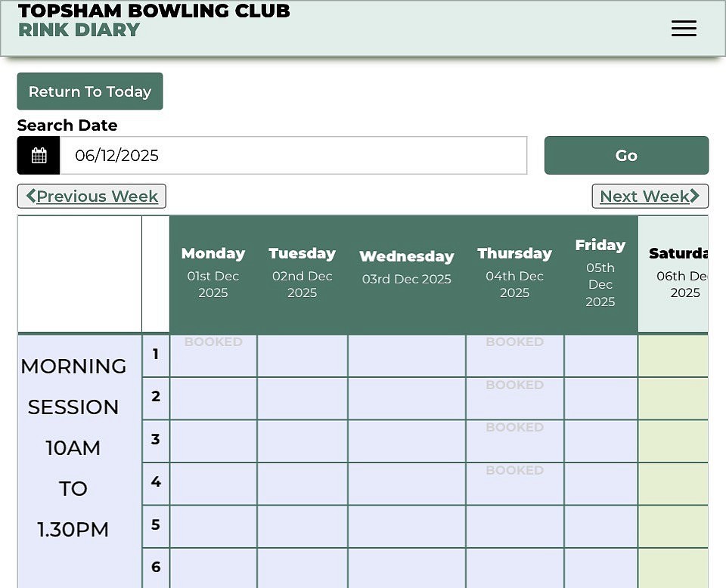Image resolution: width=726 pixels, height=588 pixels.
Task: Select the Thursday 04th Dec header
Action: click(514, 273)
